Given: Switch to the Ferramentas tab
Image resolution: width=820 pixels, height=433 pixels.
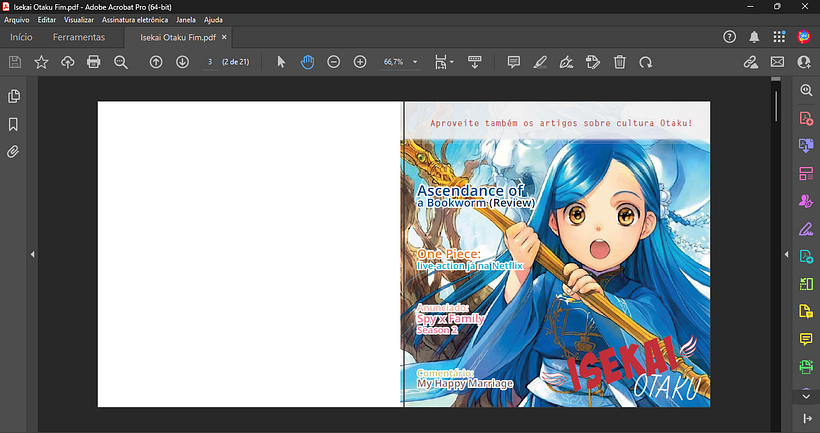Looking at the screenshot, I should pyautogui.click(x=79, y=37).
